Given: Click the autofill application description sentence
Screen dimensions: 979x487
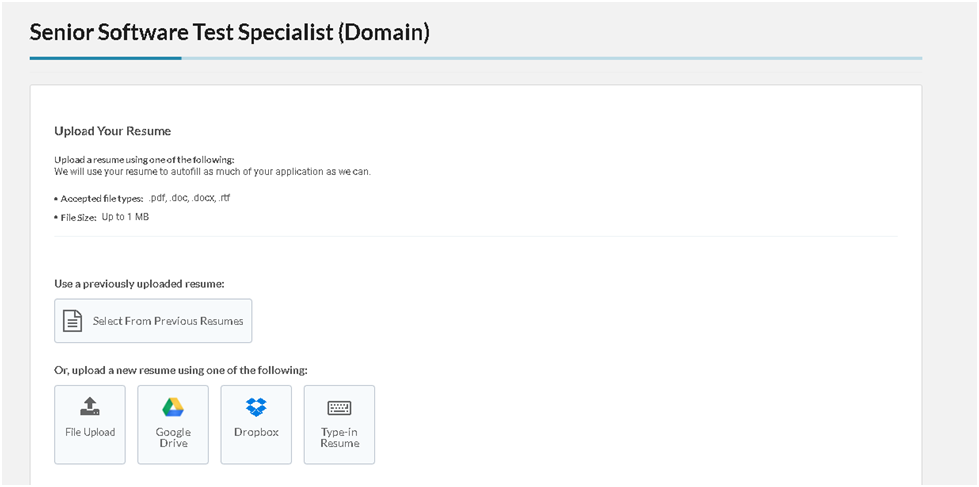Looking at the screenshot, I should [x=213, y=171].
